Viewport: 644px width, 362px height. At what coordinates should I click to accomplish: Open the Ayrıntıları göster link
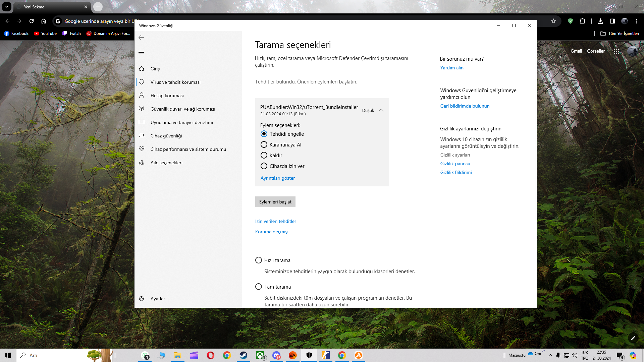(278, 178)
